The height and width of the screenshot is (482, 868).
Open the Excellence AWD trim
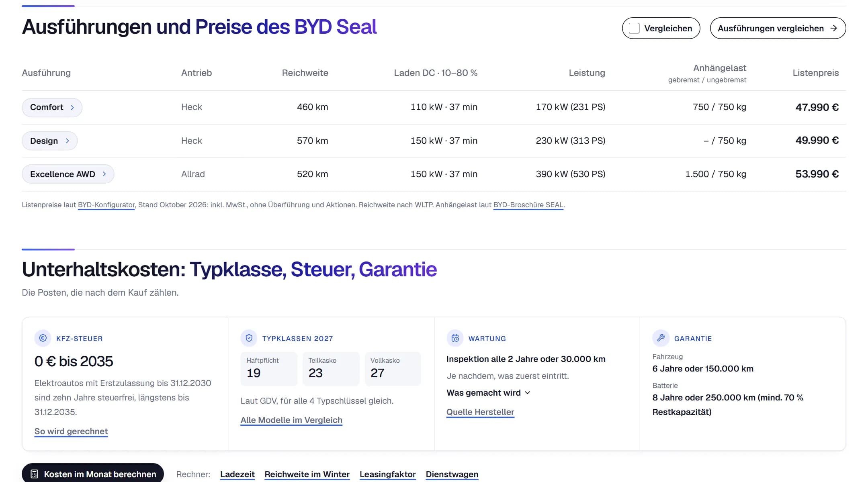click(x=68, y=174)
